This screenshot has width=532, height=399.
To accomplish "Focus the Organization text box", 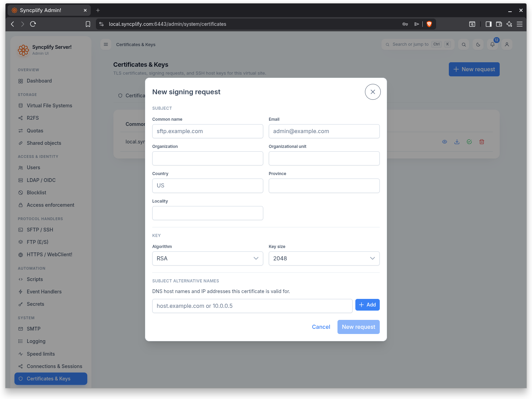I will [x=208, y=159].
